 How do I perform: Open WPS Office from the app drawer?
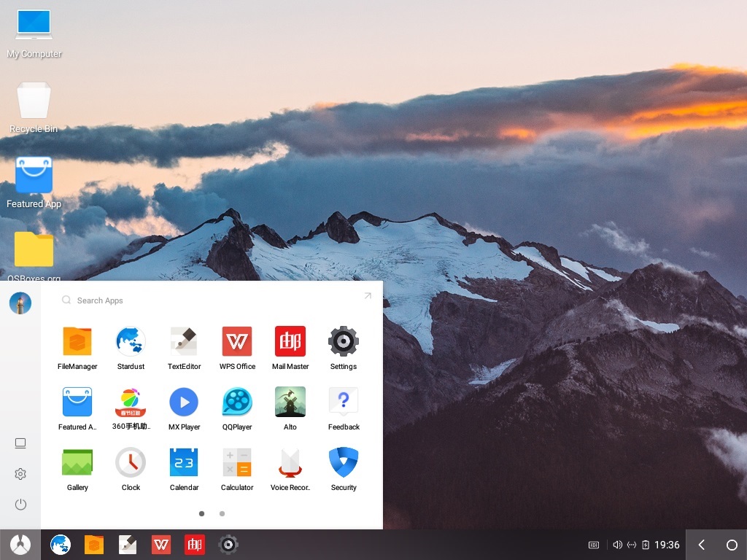pos(237,341)
